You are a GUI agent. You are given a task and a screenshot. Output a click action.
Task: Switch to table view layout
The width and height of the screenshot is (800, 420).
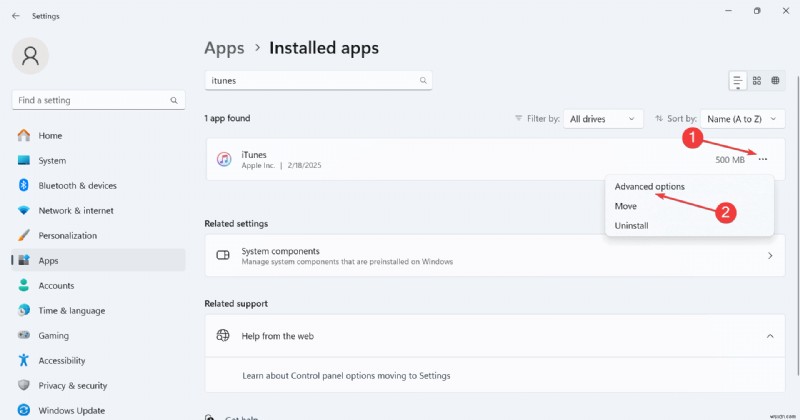pyautogui.click(x=776, y=81)
